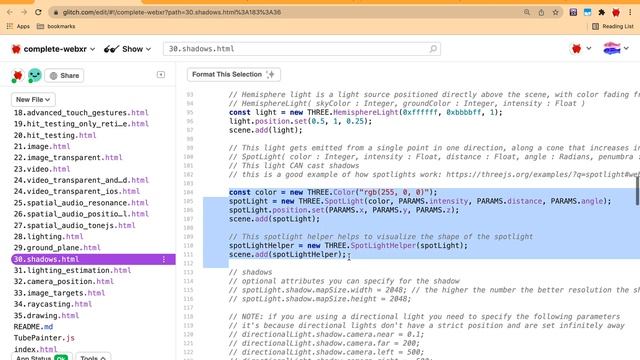640x360 pixels.
Task: Click the address bar URL
Action: [171, 12]
